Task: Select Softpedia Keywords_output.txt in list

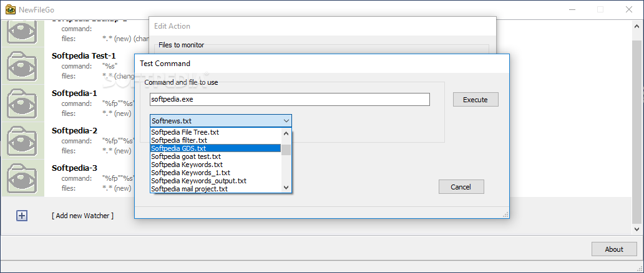Action: coord(216,181)
